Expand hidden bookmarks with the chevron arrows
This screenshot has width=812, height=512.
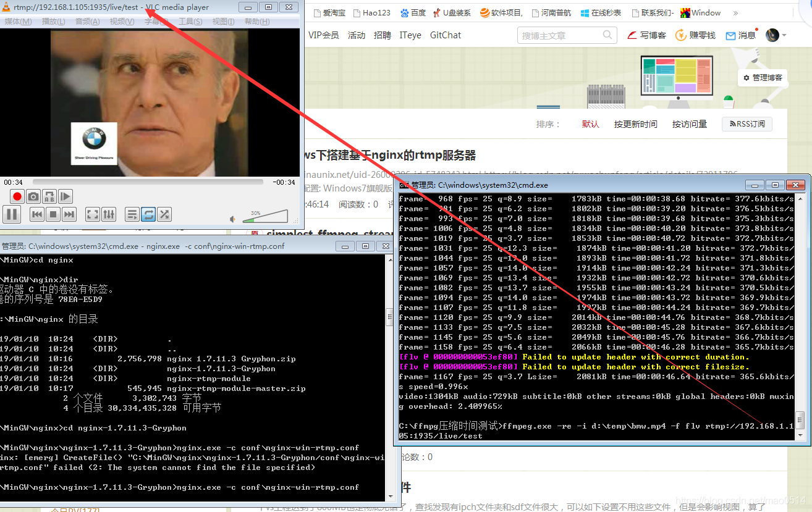click(x=735, y=12)
